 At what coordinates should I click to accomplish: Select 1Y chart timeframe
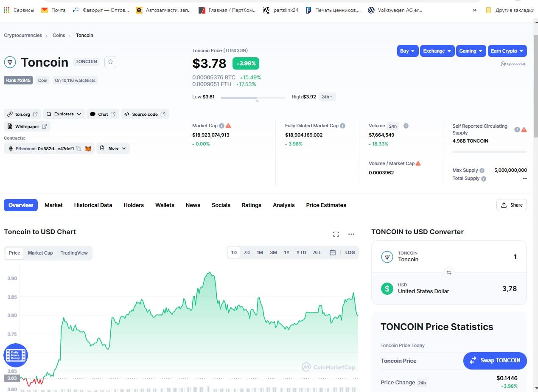click(287, 252)
